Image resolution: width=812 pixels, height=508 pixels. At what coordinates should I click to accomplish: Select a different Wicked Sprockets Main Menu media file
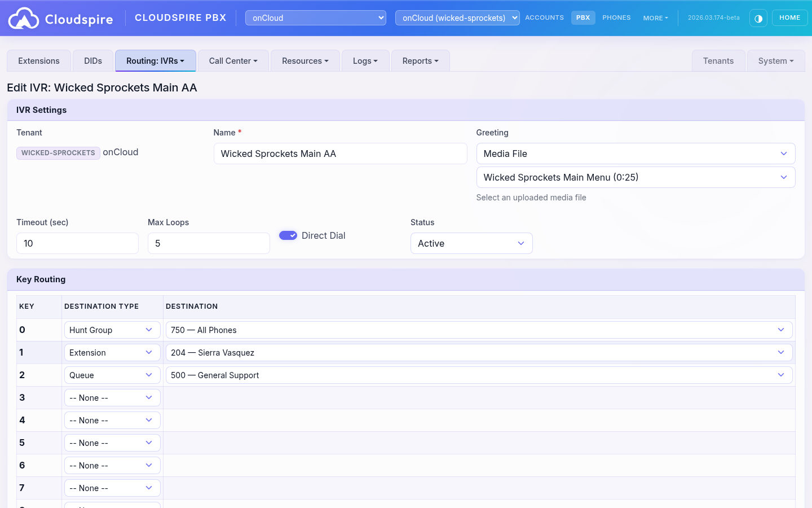(x=636, y=177)
